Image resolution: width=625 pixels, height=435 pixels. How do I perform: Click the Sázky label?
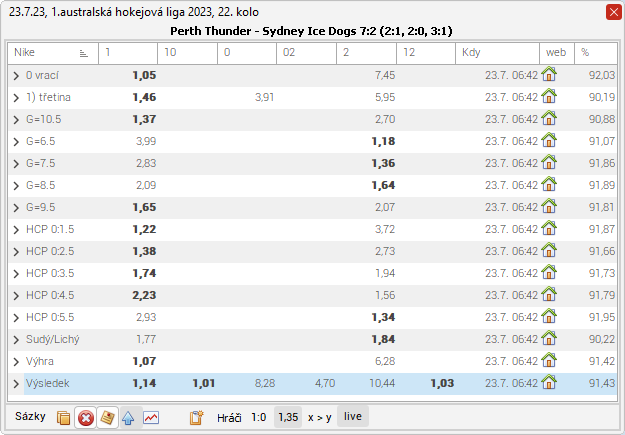tap(30, 416)
